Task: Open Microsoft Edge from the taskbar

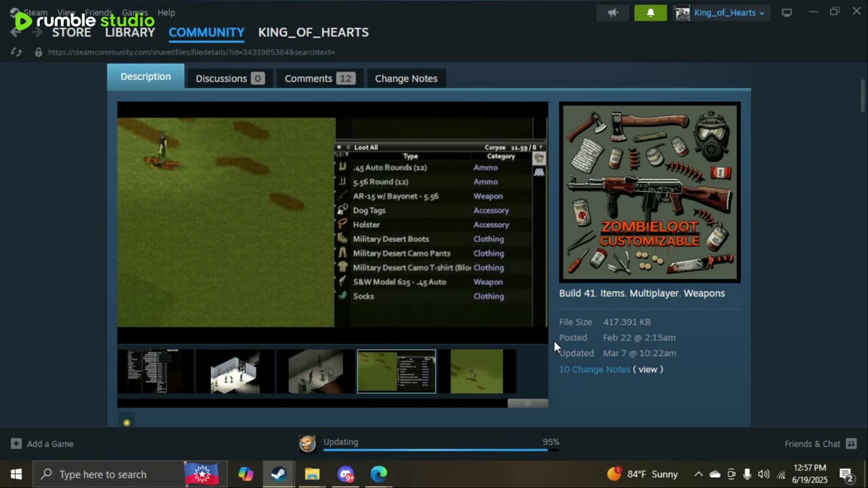Action: tap(378, 474)
